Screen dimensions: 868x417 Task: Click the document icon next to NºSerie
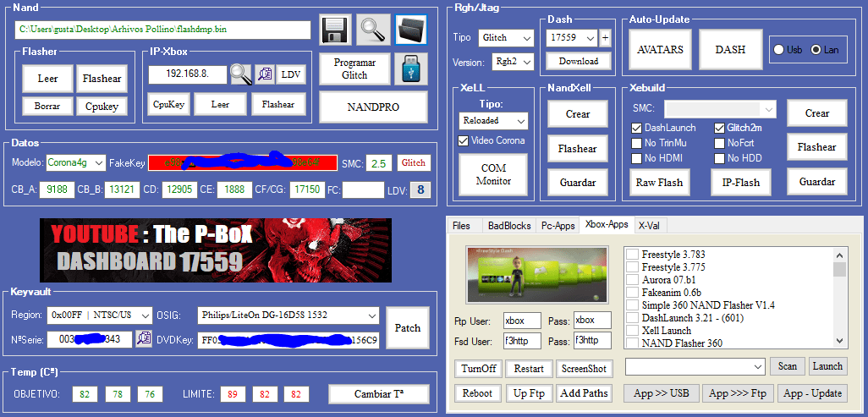click(144, 339)
